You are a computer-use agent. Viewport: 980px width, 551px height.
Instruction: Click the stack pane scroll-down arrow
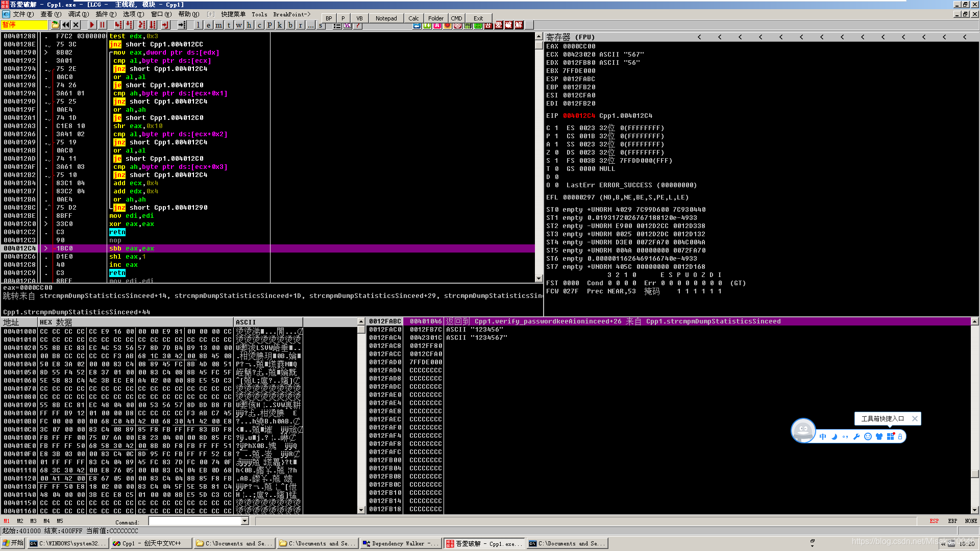point(974,510)
